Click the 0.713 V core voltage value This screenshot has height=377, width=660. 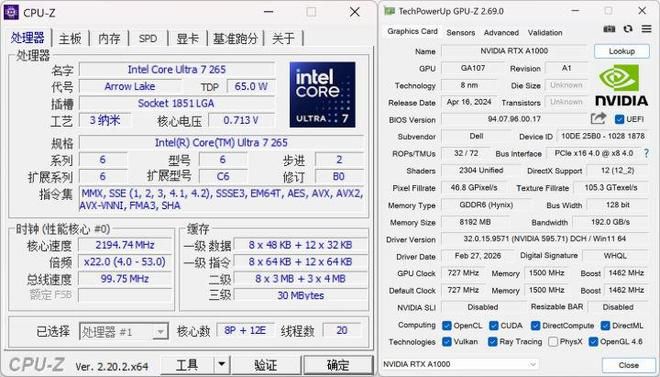(x=241, y=120)
